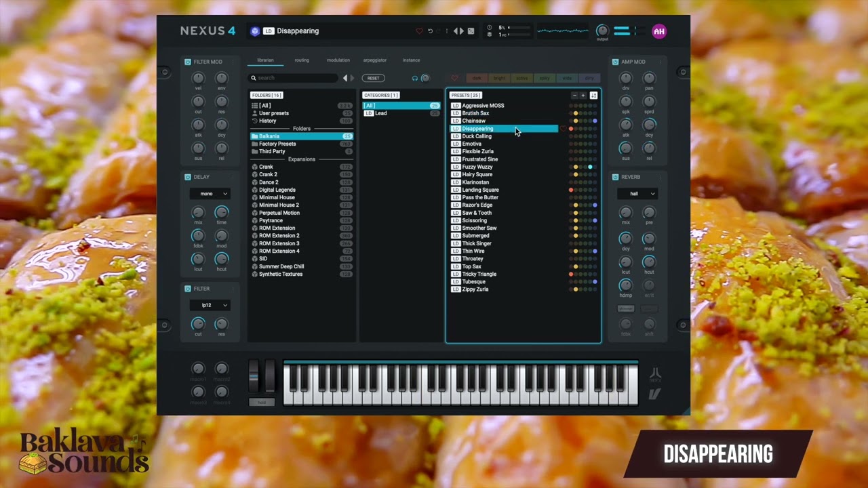
Task: Open the Amp Mod options dots menu
Action: pyautogui.click(x=660, y=62)
